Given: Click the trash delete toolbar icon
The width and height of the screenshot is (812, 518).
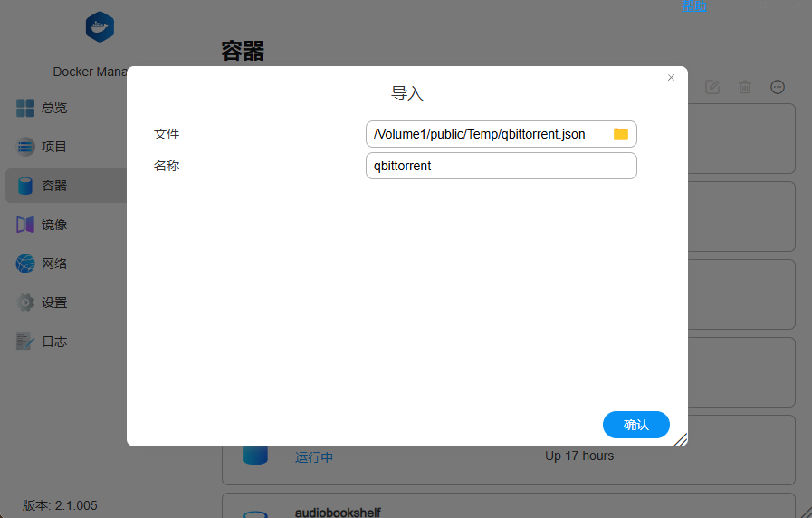Looking at the screenshot, I should click(745, 87).
